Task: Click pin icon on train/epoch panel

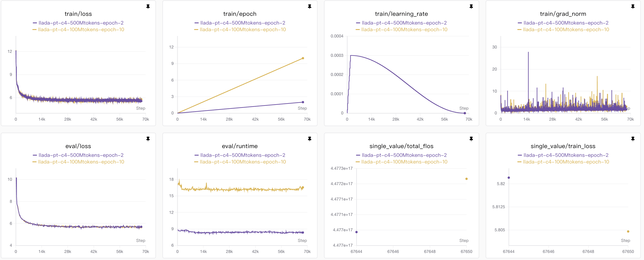Action: 310,6
